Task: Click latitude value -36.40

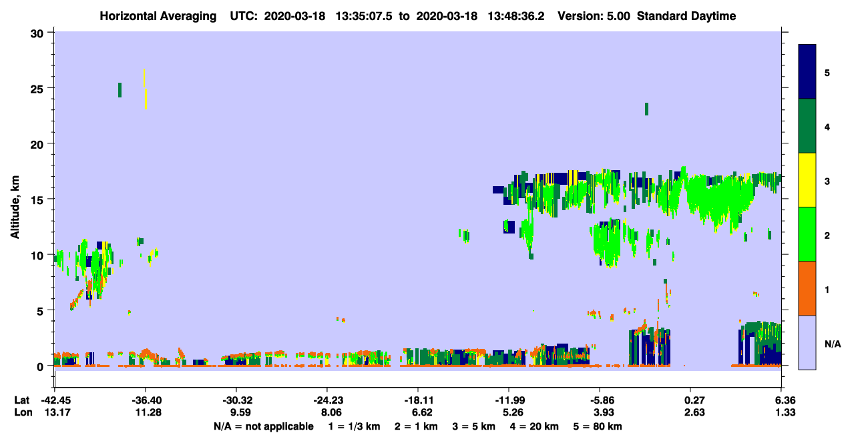Action: (146, 400)
